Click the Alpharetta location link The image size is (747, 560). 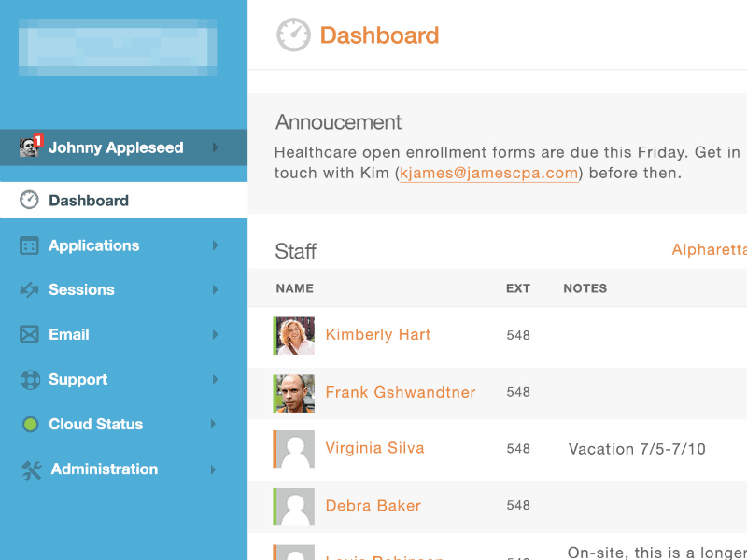(x=710, y=249)
